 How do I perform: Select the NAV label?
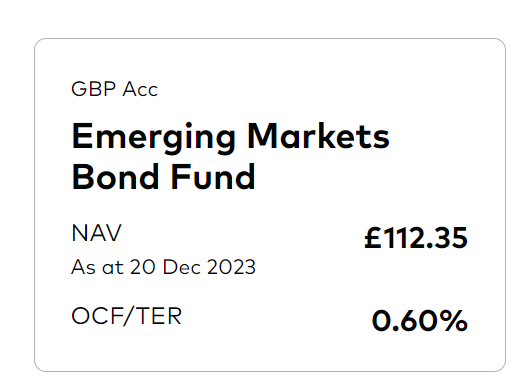96,233
